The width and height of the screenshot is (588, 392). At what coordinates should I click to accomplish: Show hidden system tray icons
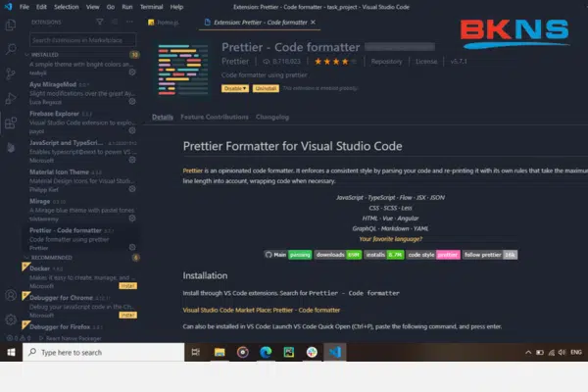pos(528,352)
